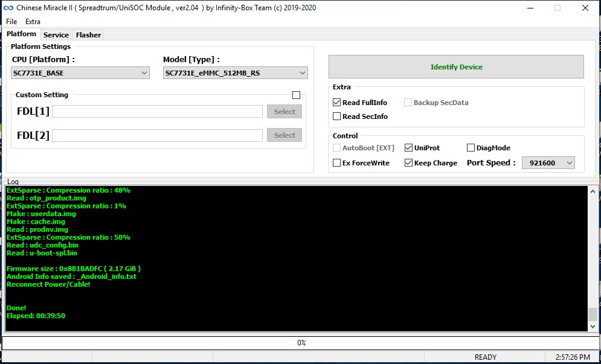Viewport: 601px width, 364px height.
Task: Click log line 'Make : cache.img'
Action: [36, 222]
